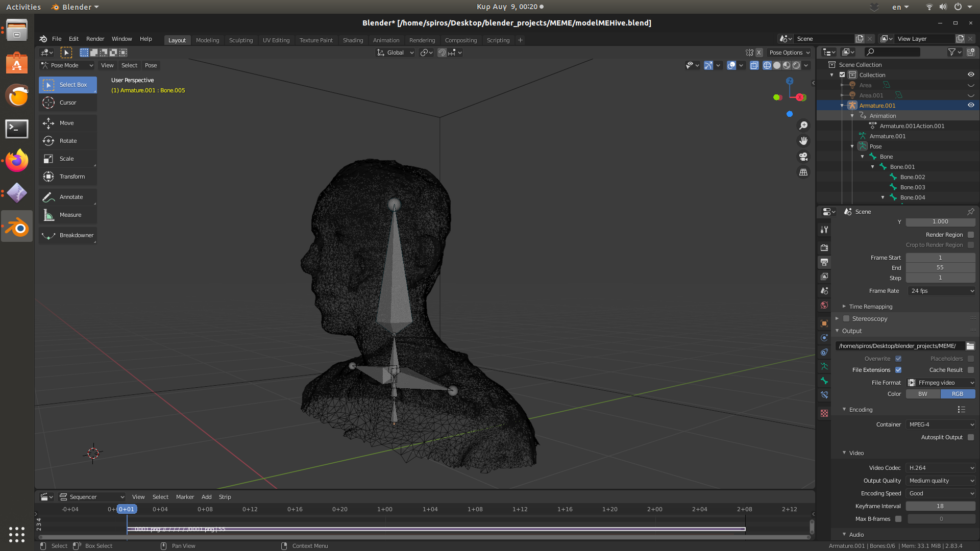Open sequencer Strip menu
The image size is (980, 551).
point(225,497)
